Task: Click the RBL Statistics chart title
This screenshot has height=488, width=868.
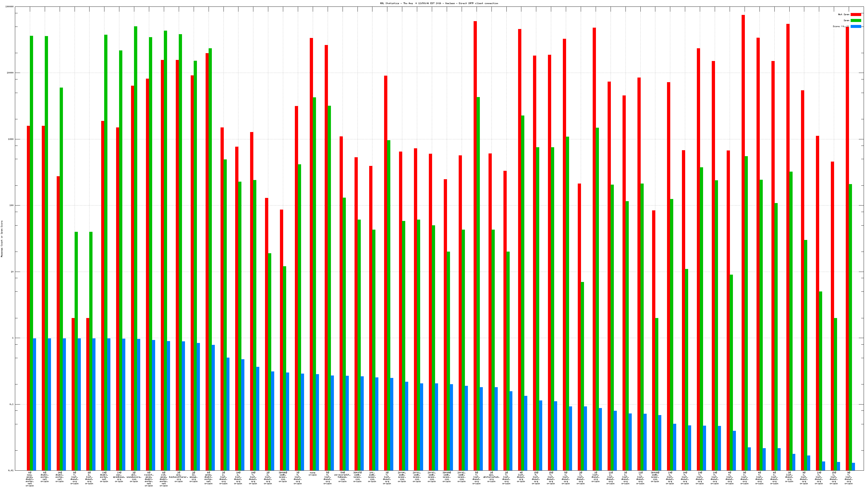Action: point(439,3)
